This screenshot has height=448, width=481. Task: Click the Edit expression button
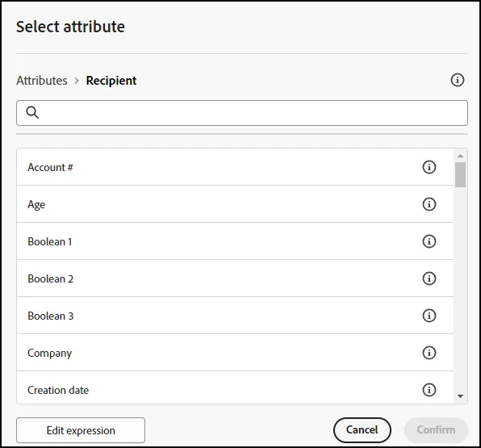click(x=81, y=430)
